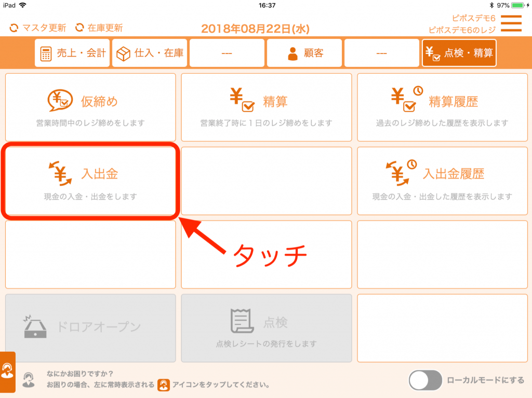Click the box icon in 仕入・在庫
This screenshot has width=532, height=398.
123,53
